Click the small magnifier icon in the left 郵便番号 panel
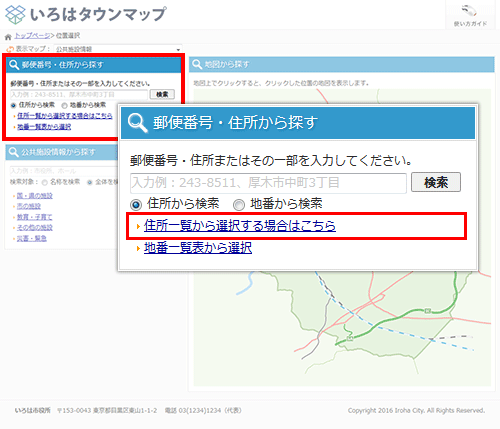500x429 pixels. pyautogui.click(x=14, y=65)
